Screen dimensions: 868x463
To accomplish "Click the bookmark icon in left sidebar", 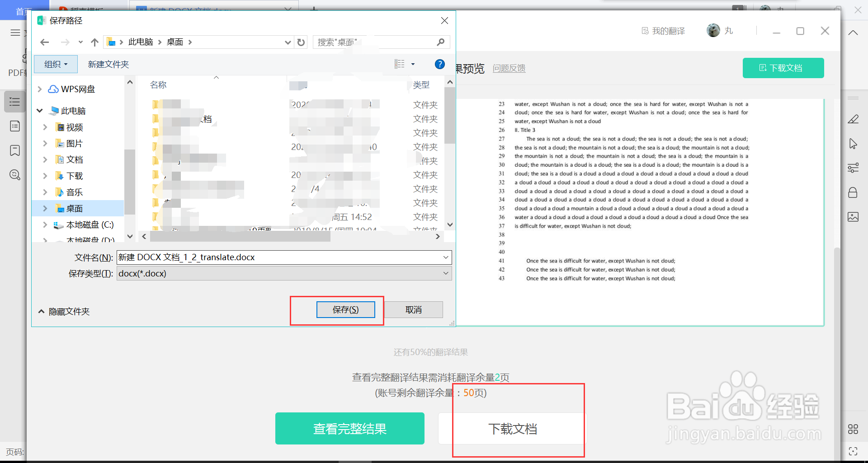I will point(15,150).
